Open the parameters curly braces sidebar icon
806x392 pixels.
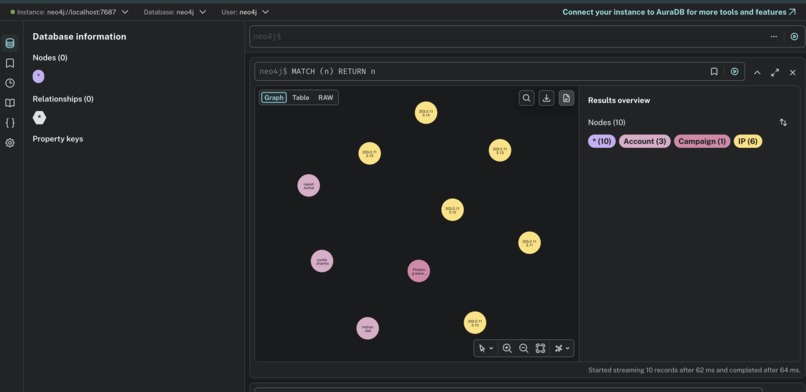point(10,123)
